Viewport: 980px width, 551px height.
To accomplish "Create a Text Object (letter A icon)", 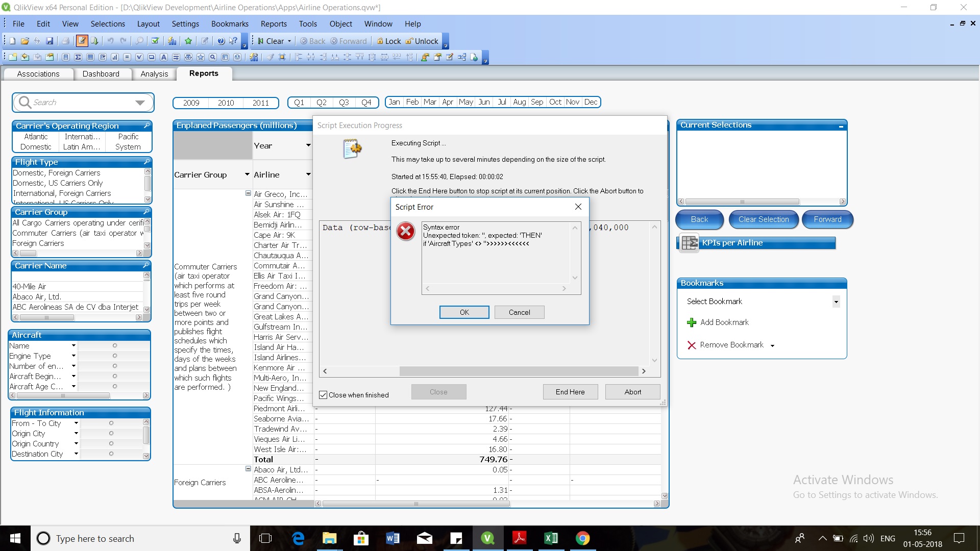I will pyautogui.click(x=164, y=57).
